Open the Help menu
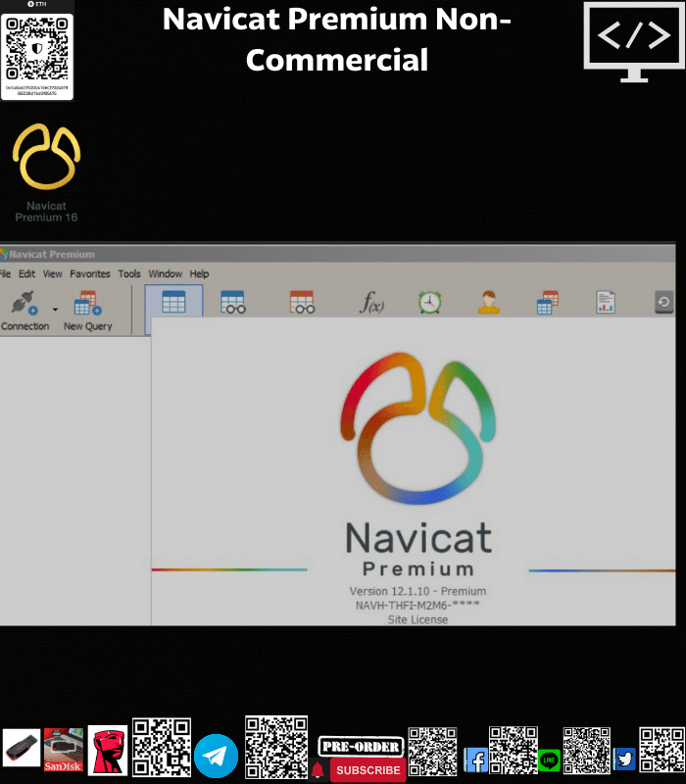The height and width of the screenshot is (784, 686). [199, 274]
